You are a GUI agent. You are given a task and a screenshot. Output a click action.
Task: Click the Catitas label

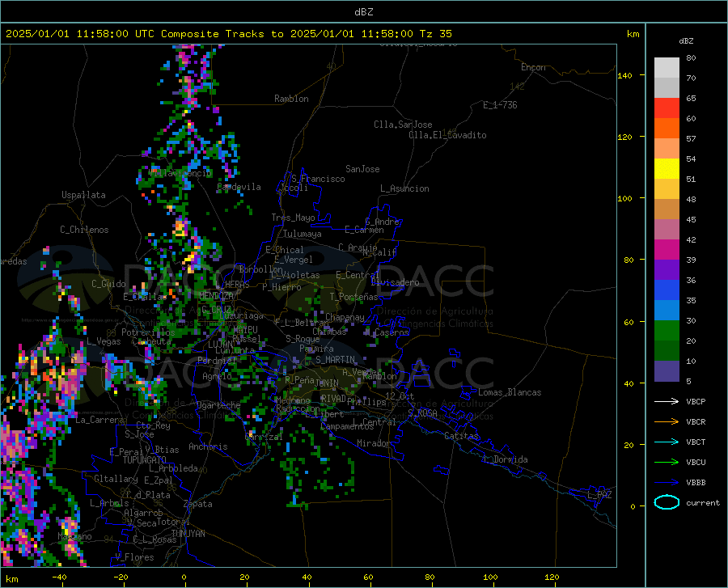click(x=461, y=436)
